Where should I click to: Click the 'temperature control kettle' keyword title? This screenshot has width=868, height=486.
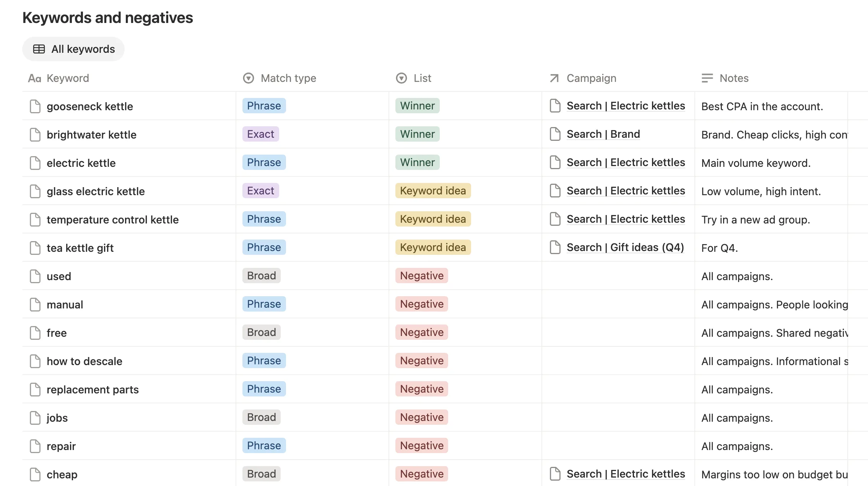click(112, 220)
